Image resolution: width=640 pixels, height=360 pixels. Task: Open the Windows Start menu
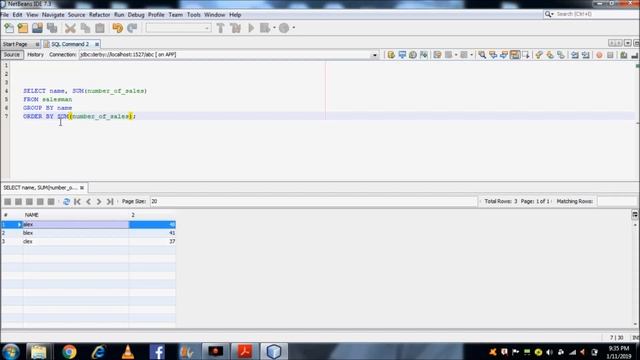click(x=11, y=351)
